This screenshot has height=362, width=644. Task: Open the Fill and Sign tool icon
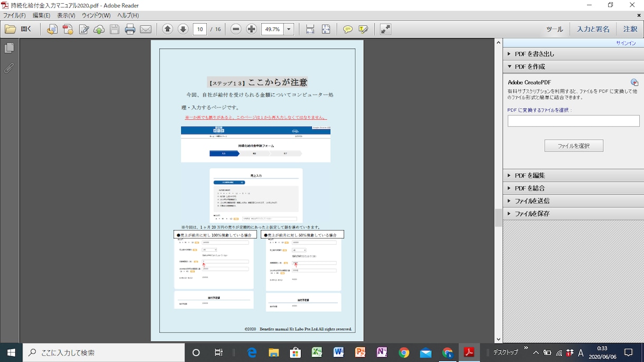(83, 30)
